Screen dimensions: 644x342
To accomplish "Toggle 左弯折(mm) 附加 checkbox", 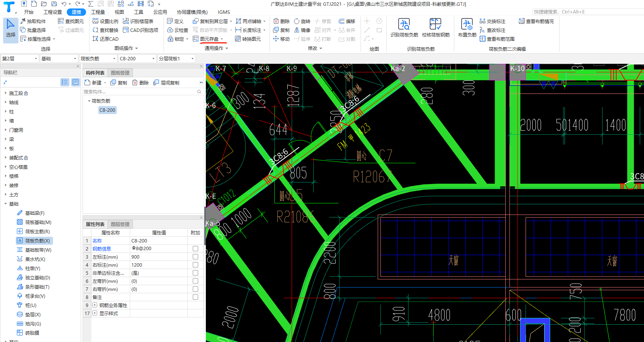I will [x=195, y=281].
